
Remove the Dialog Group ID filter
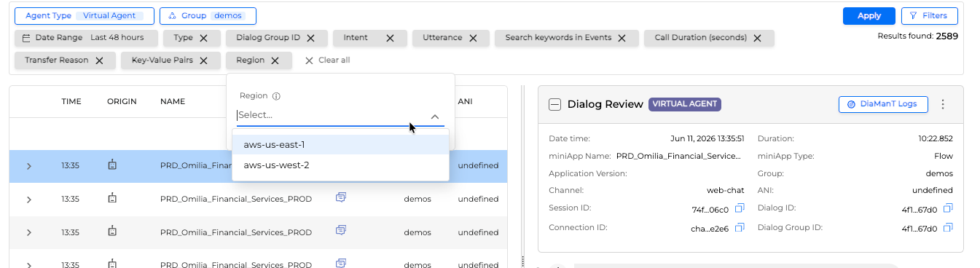click(x=311, y=38)
